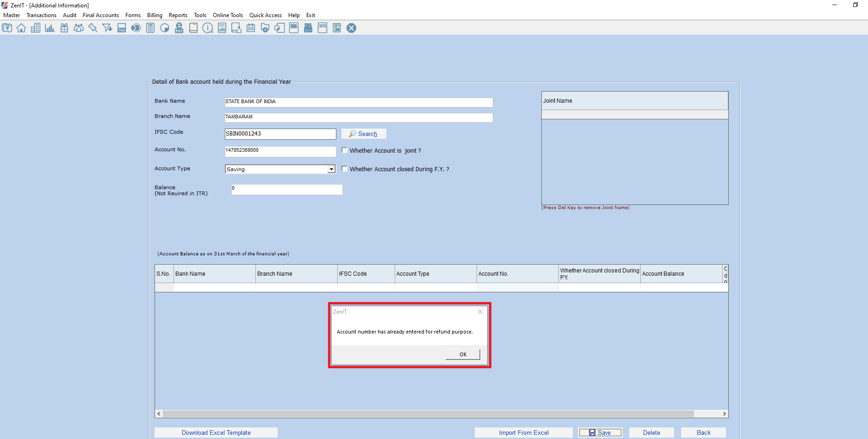Open the e-PAY toolbar icon

click(x=179, y=28)
